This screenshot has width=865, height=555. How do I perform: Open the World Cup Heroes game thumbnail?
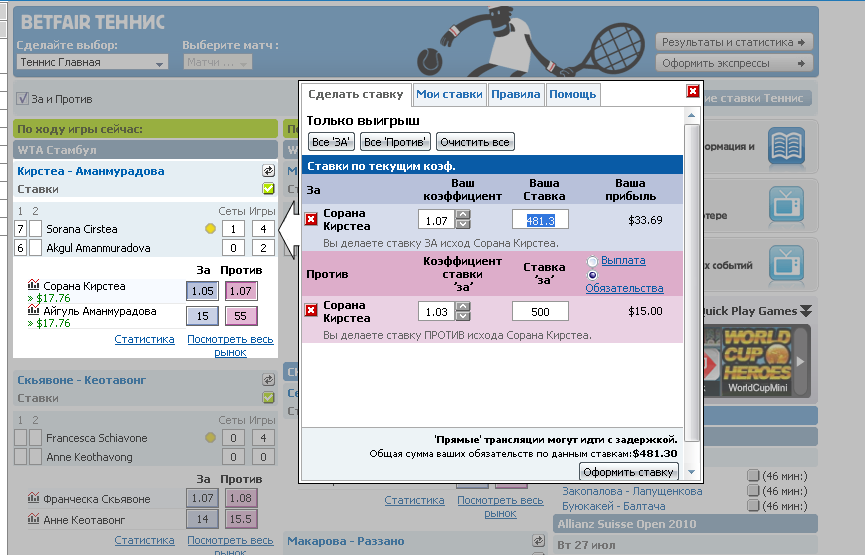757,361
